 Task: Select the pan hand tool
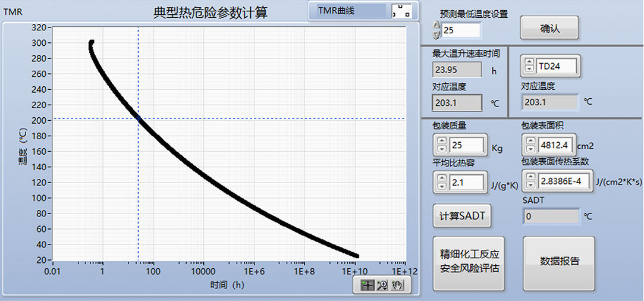point(397,286)
